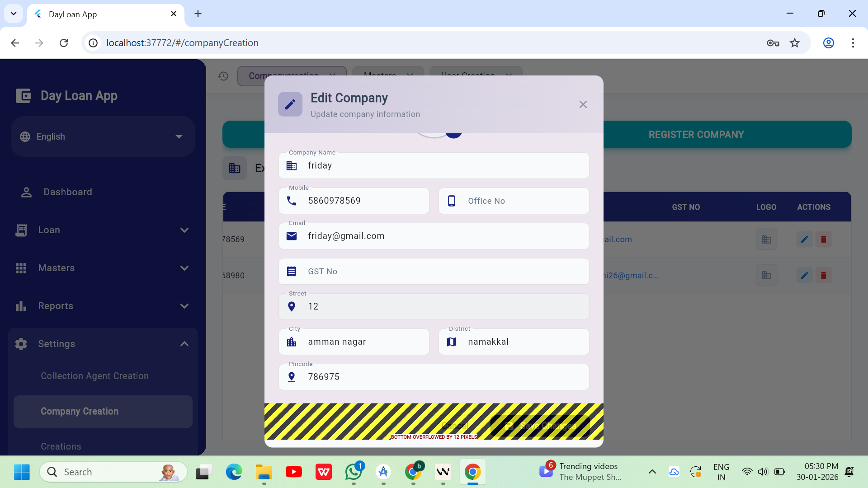Expand the Loan menu section
This screenshot has height=488, width=868.
click(103, 230)
